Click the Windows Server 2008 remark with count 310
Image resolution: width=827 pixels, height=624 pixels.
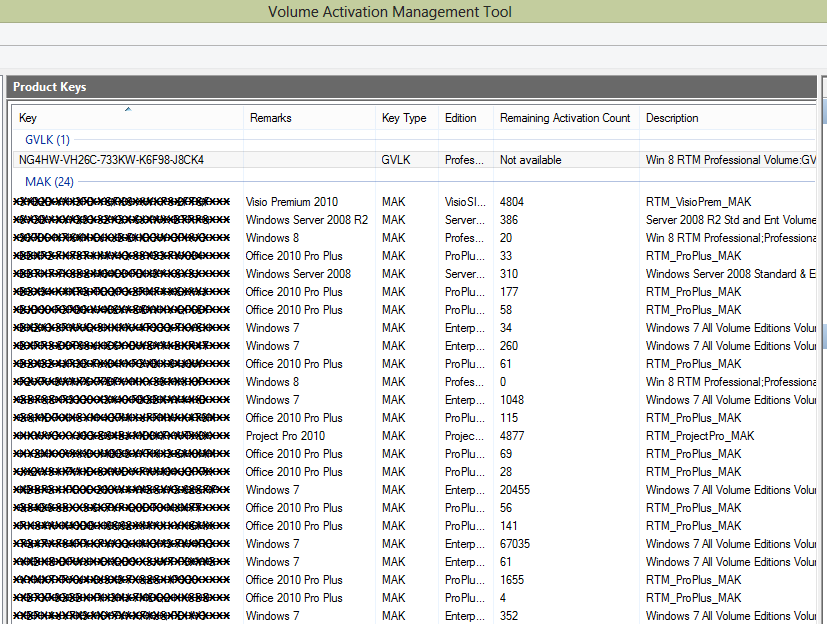click(298, 274)
